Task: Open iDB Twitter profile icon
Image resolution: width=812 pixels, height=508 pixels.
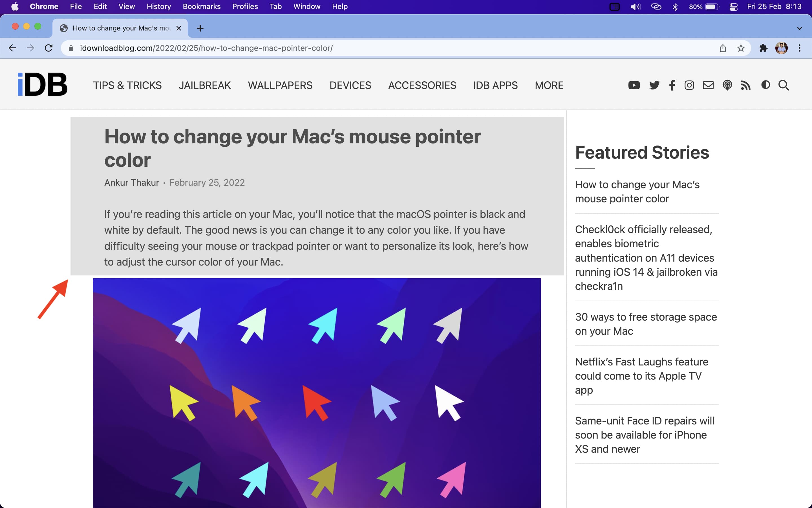Action: (x=654, y=85)
